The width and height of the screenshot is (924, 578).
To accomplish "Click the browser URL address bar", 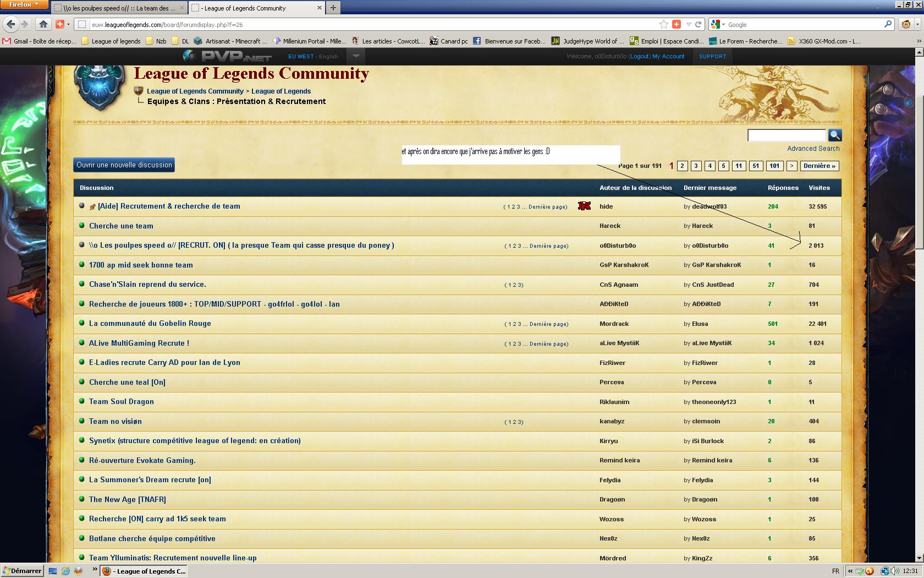I will (x=374, y=24).
